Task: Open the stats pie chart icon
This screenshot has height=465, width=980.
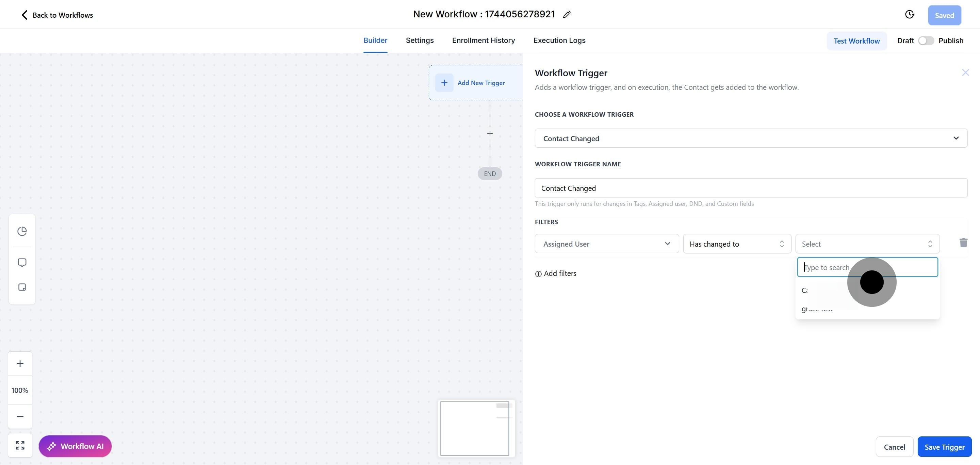Action: point(22,231)
